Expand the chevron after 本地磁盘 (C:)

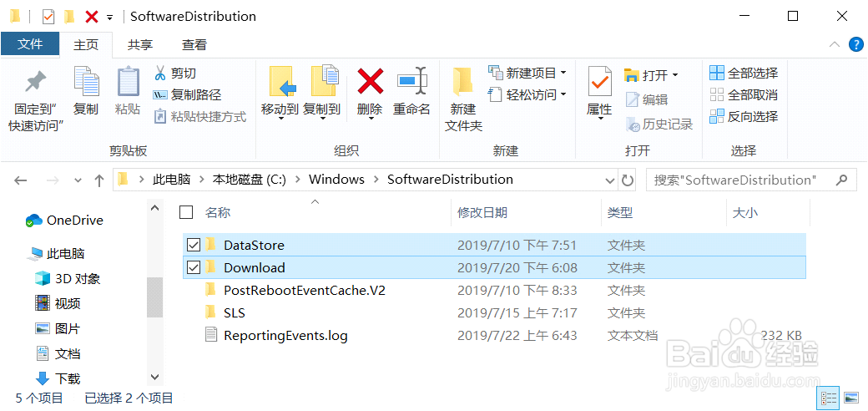coord(298,180)
